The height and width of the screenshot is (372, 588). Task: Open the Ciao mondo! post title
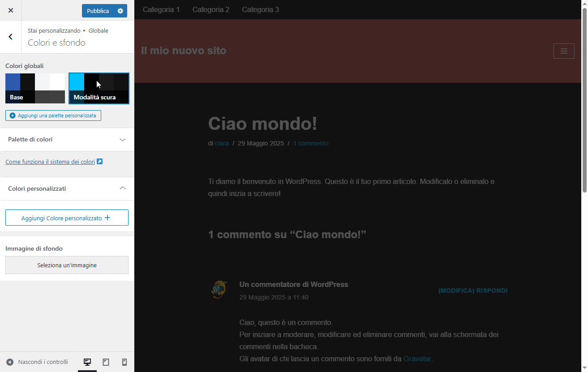[x=262, y=124]
